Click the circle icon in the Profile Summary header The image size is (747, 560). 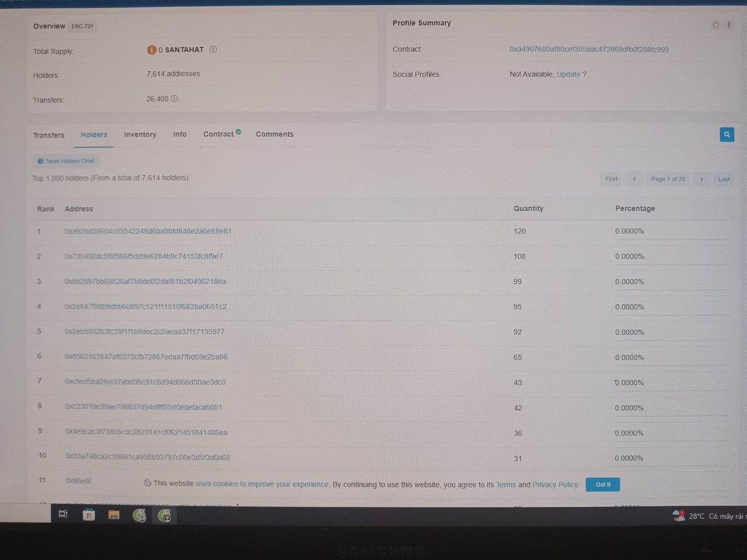tap(715, 25)
